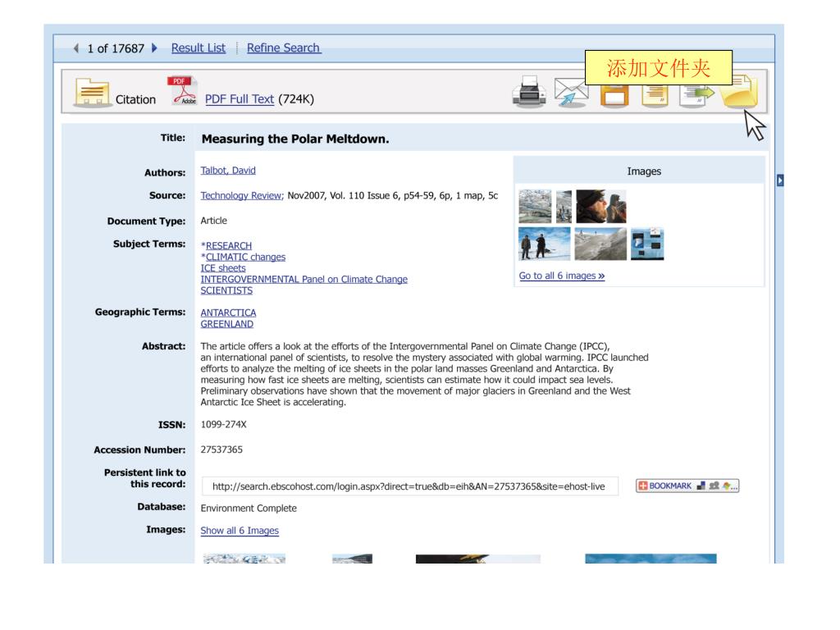Viewport: 840px width, 630px height.
Task: Email the record using envelope icon
Action: pos(571,94)
